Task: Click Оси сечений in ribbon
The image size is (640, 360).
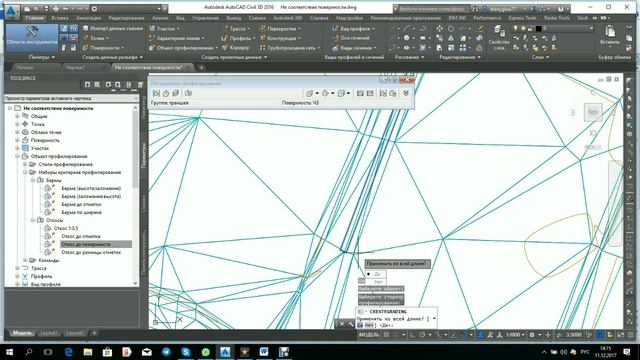Action: pyautogui.click(x=351, y=38)
